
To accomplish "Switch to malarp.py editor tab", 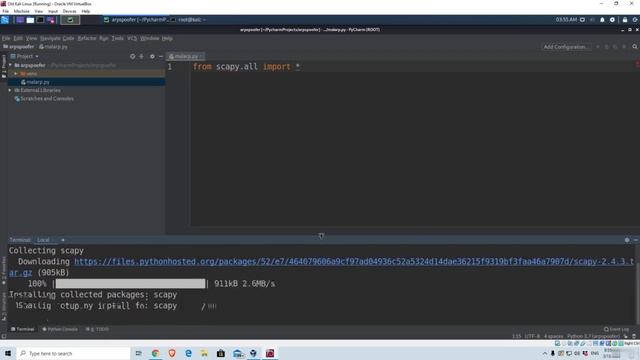I will (186, 56).
